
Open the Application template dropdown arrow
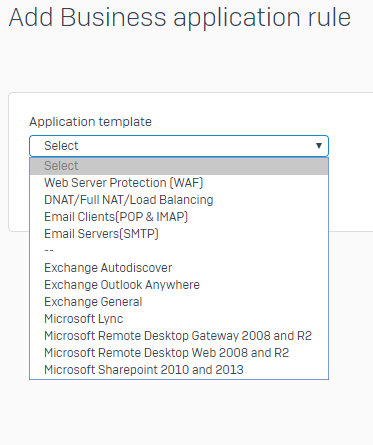point(319,146)
